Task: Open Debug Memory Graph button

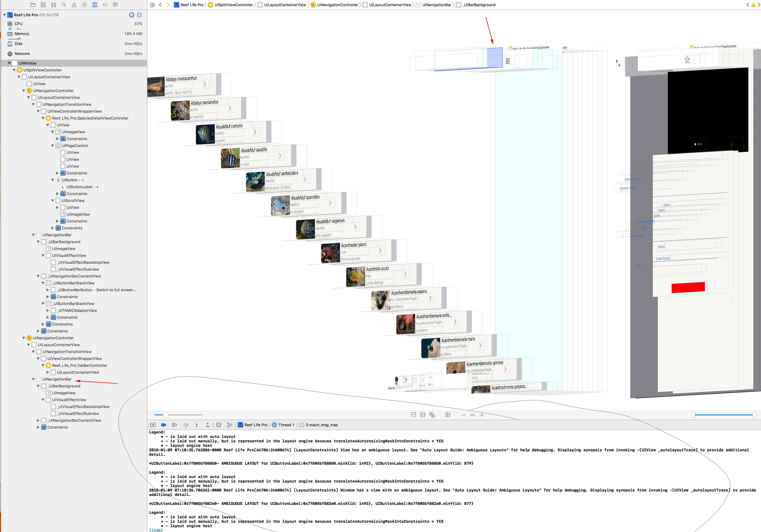Action: click(229, 425)
